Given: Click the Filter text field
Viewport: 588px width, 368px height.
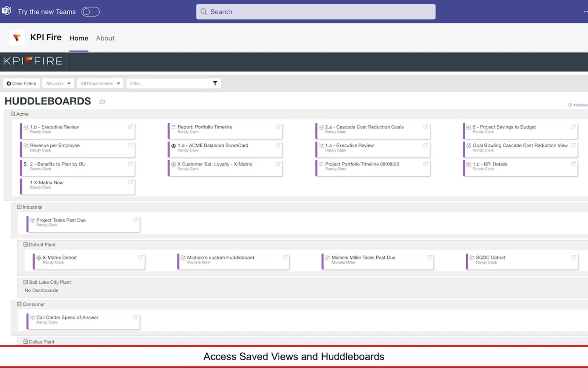Looking at the screenshot, I should (x=168, y=84).
